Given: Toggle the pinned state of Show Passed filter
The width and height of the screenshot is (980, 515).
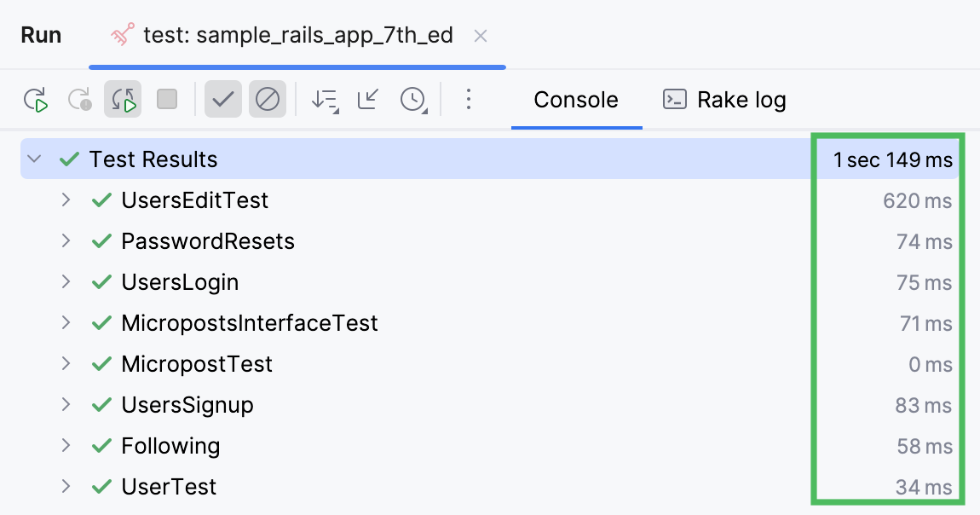Looking at the screenshot, I should click(222, 99).
